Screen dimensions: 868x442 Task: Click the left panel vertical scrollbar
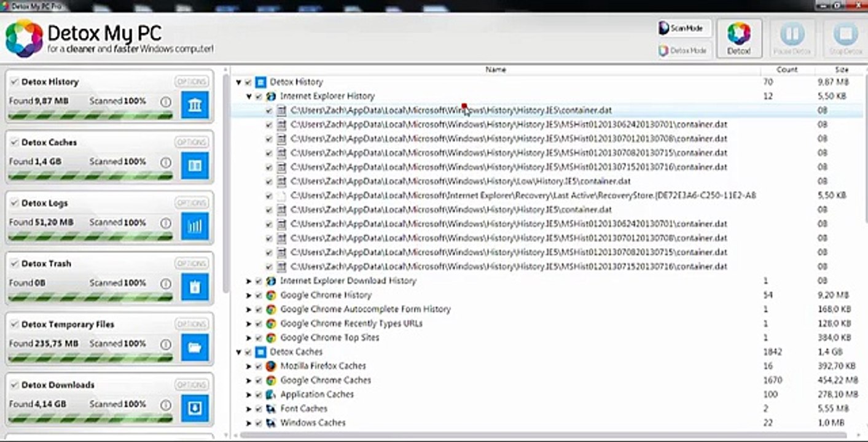pyautogui.click(x=225, y=184)
